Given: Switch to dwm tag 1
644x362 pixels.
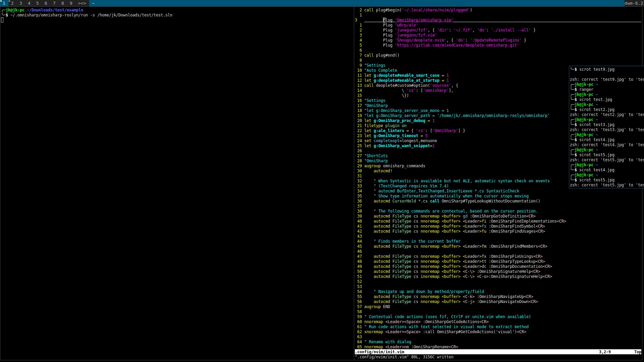Looking at the screenshot, I should [x=4, y=3].
